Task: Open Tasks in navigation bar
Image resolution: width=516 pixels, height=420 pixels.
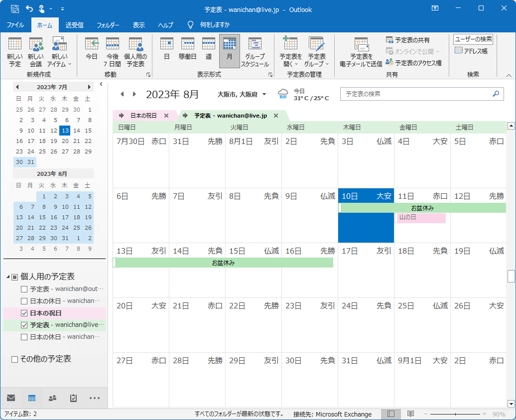Action: point(73,398)
